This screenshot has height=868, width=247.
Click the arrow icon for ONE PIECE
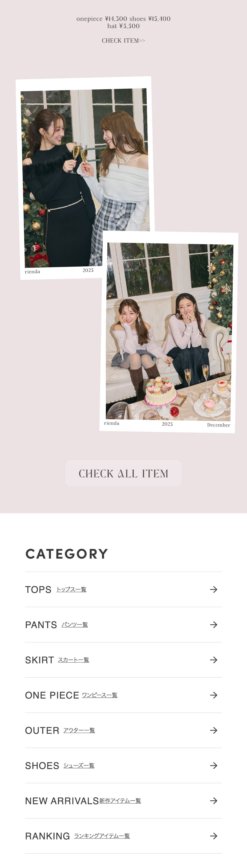[x=213, y=695]
